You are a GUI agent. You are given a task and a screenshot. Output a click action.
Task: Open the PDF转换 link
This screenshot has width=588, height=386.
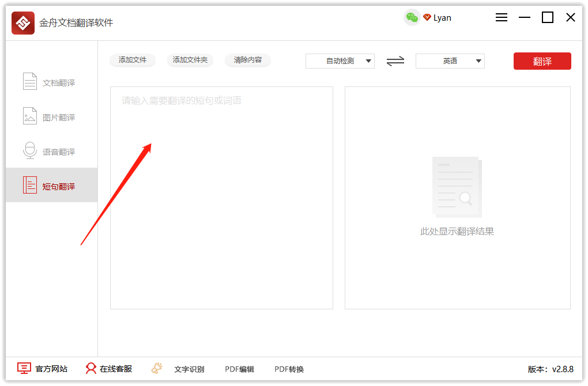tap(289, 369)
